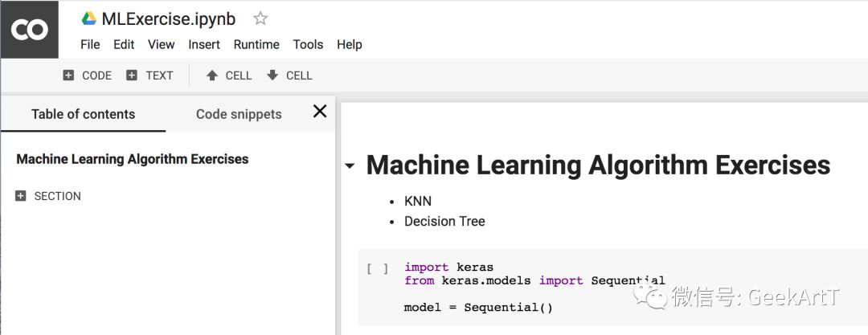Switch to the Code snippets tab
Screen dimensions: 868x335
(x=239, y=114)
